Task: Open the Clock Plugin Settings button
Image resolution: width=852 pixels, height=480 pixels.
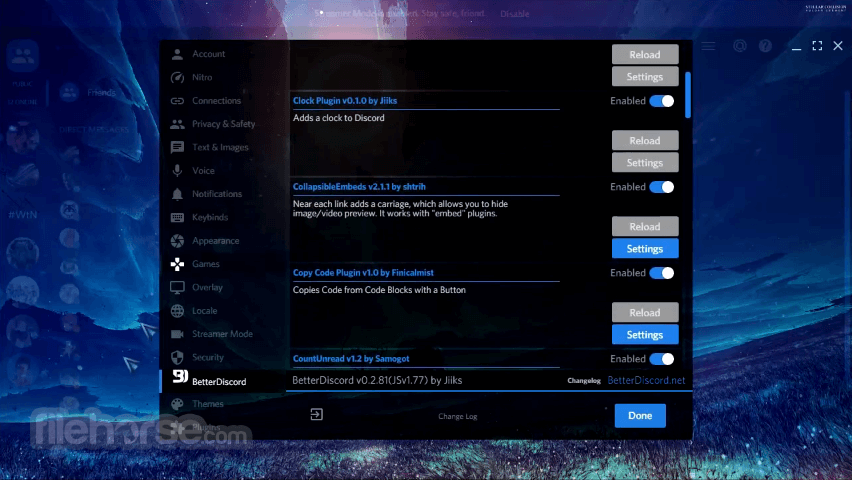Action: coord(645,163)
